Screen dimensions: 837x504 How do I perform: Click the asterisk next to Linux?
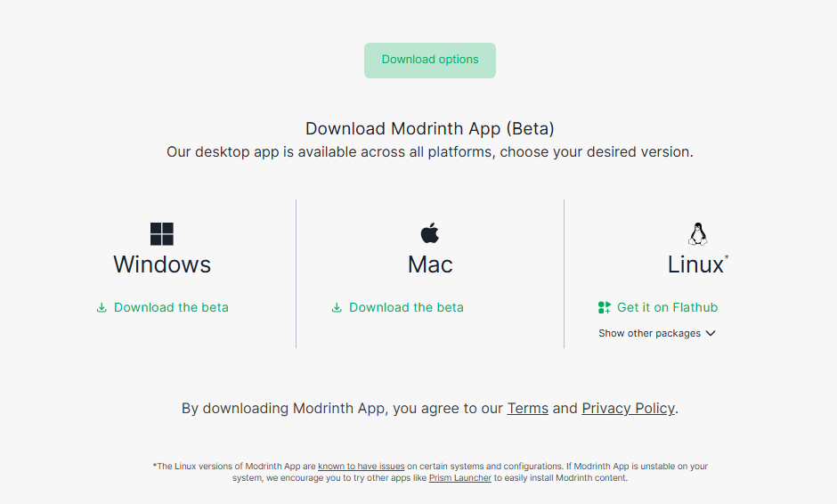click(x=727, y=257)
